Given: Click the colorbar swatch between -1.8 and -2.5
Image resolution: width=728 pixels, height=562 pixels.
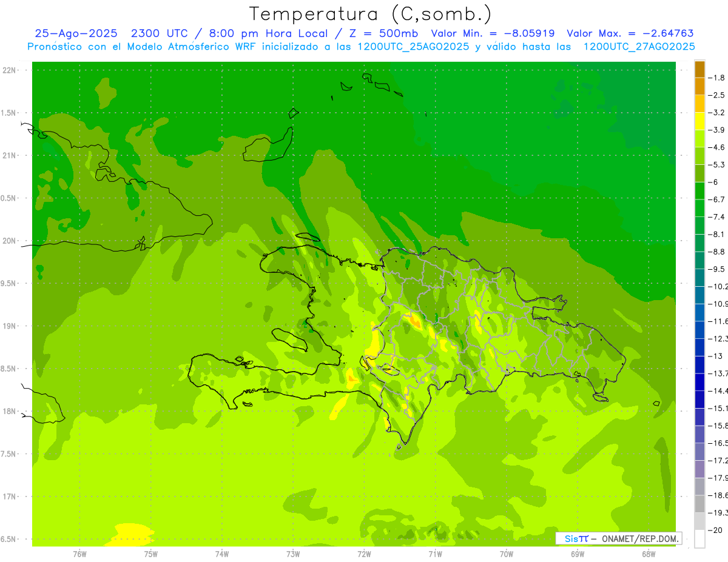Looking at the screenshot, I should click(699, 86).
